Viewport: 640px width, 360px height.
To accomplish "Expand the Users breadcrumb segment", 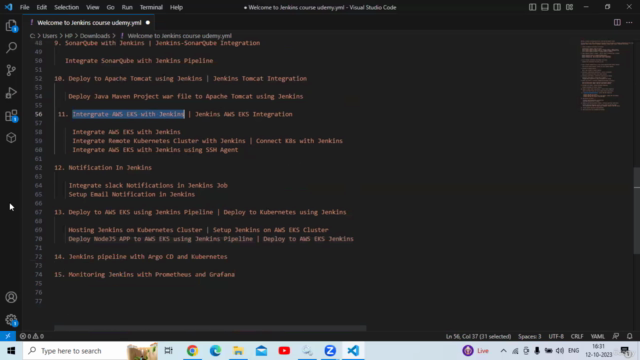I will click(x=50, y=36).
